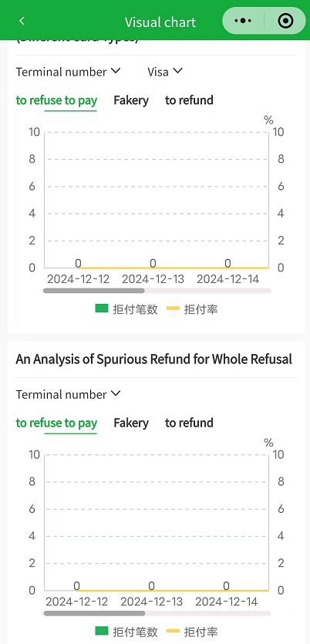
Task: Tap the back arrow in header
Action: coord(22,21)
